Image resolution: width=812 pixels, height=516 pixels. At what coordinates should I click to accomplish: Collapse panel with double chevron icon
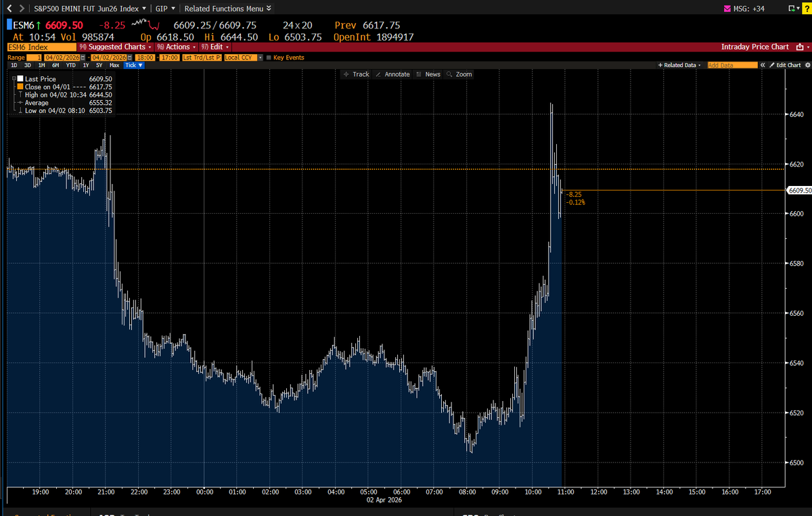(x=763, y=65)
